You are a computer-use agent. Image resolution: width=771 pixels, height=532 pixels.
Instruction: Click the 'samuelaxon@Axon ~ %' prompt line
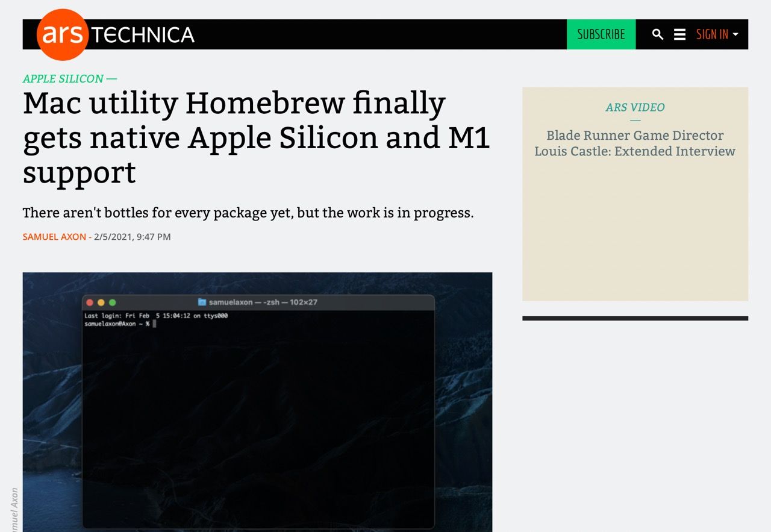coord(117,324)
